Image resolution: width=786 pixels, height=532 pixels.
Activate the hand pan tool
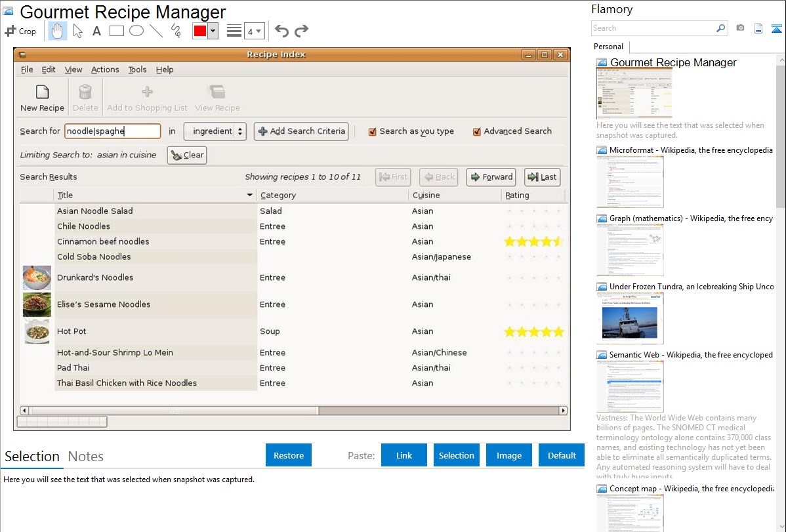(58, 31)
